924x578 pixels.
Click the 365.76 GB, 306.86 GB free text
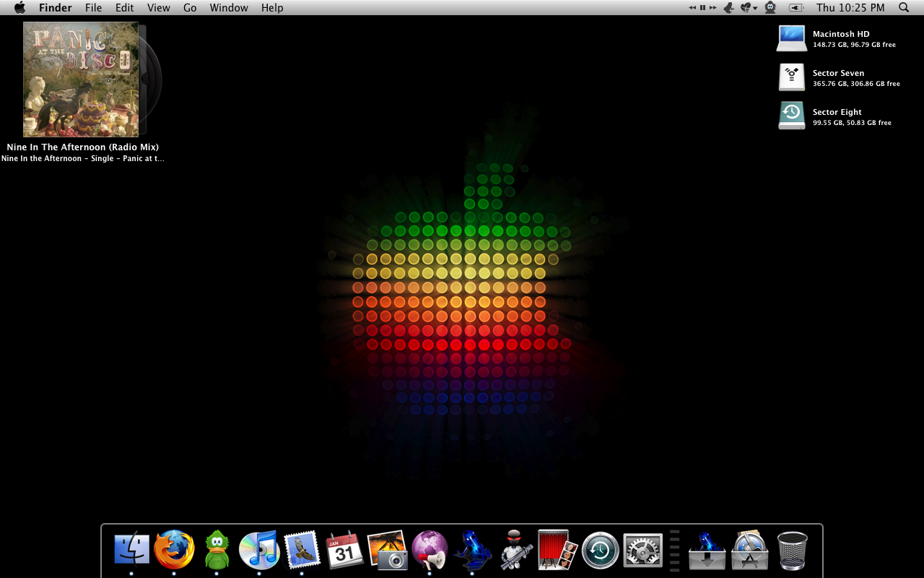point(856,84)
